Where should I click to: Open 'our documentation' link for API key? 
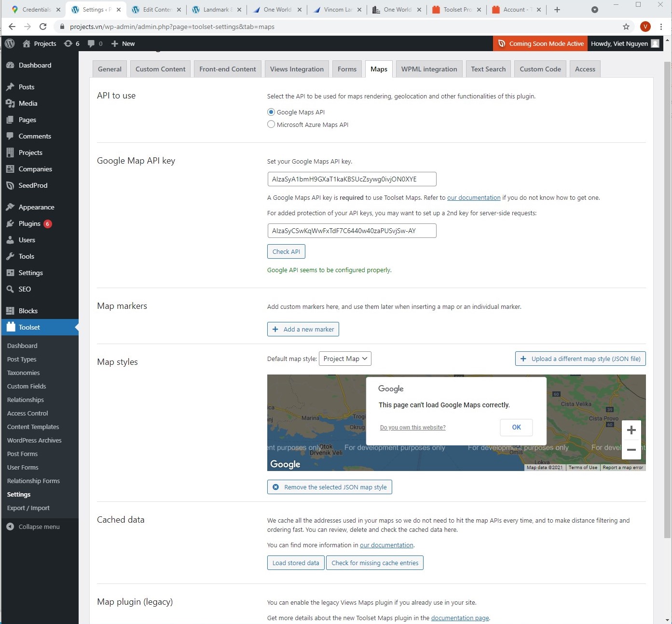click(474, 197)
